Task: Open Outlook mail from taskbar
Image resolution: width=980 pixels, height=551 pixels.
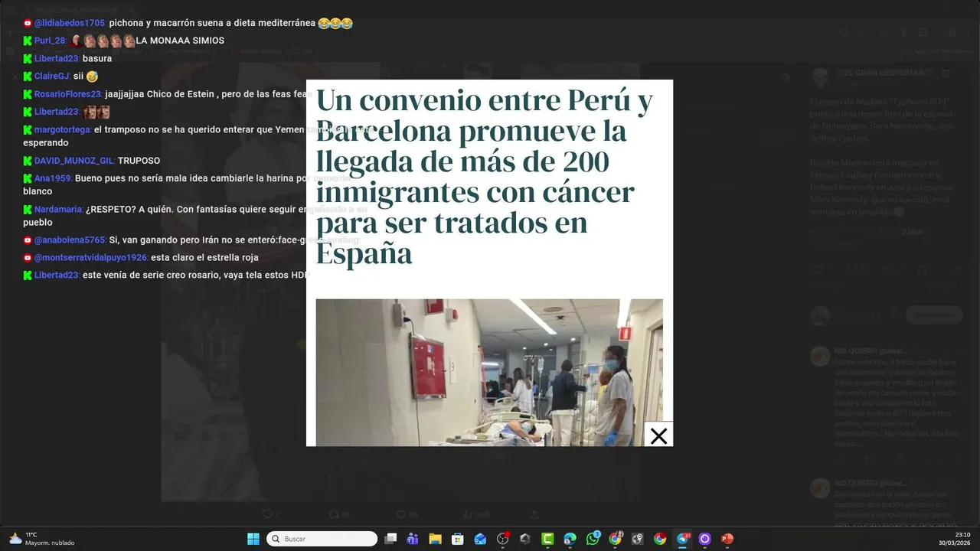Action: (x=480, y=539)
